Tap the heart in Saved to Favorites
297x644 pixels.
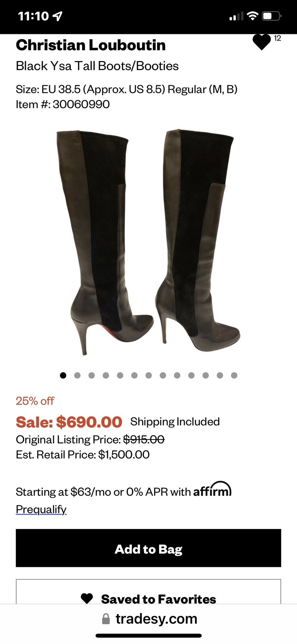point(87,598)
